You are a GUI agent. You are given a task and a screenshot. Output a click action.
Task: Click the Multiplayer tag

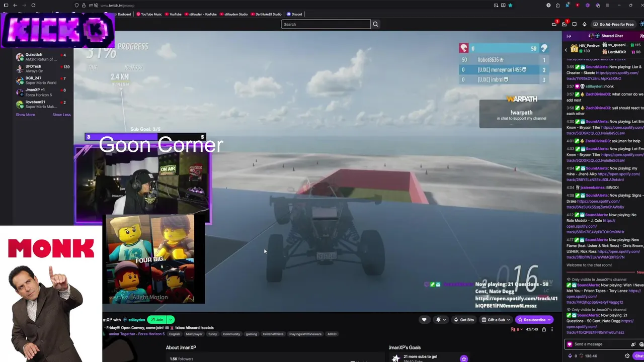coord(194,334)
